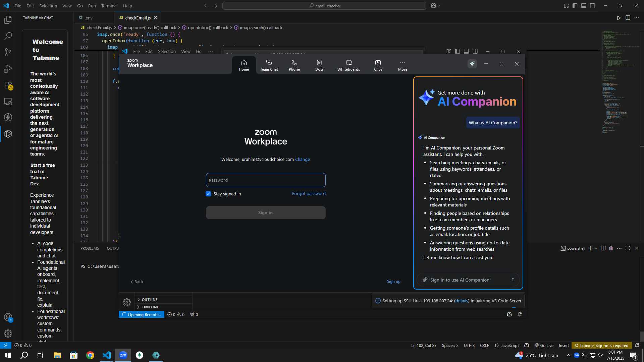Open editor more actions ellipsis
This screenshot has width=644, height=362.
637,18
